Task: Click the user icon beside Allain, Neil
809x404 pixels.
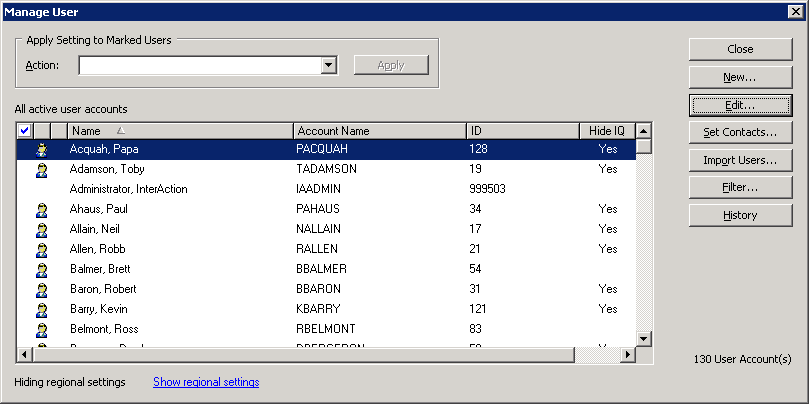Action: coord(42,229)
